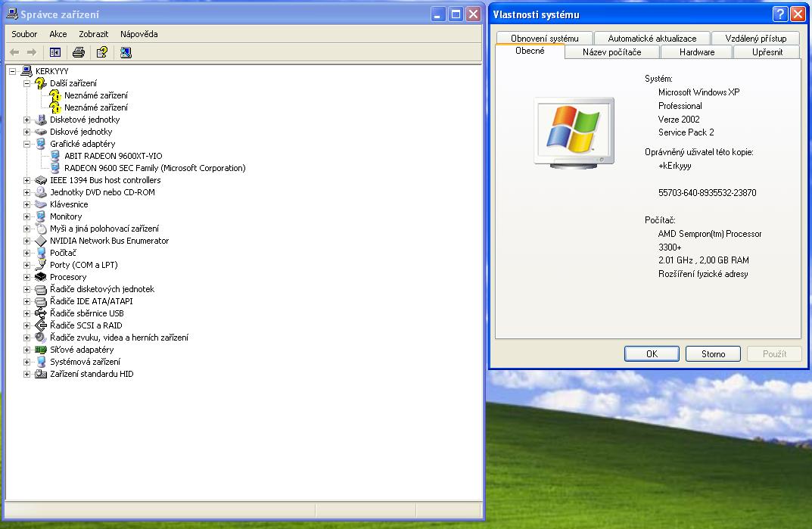Click the Procesory chip icon
Viewport: 812px width, 529px height.
coord(40,277)
